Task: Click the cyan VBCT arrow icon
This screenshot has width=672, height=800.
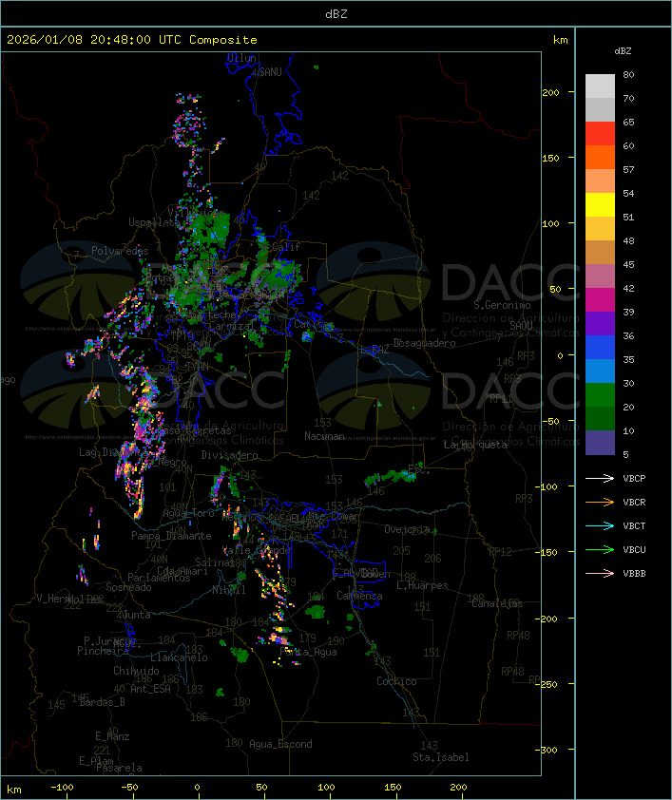Action: (x=601, y=525)
